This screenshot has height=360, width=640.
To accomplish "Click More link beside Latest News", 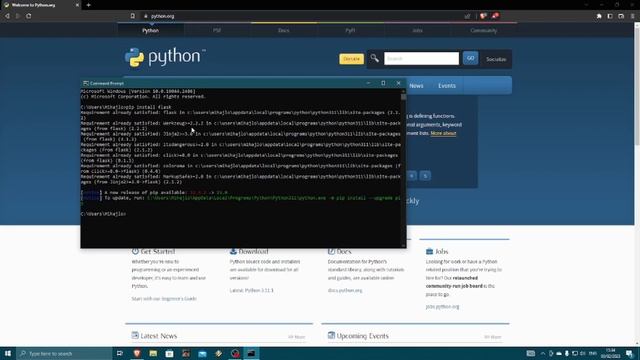I will pyautogui.click(x=297, y=337).
